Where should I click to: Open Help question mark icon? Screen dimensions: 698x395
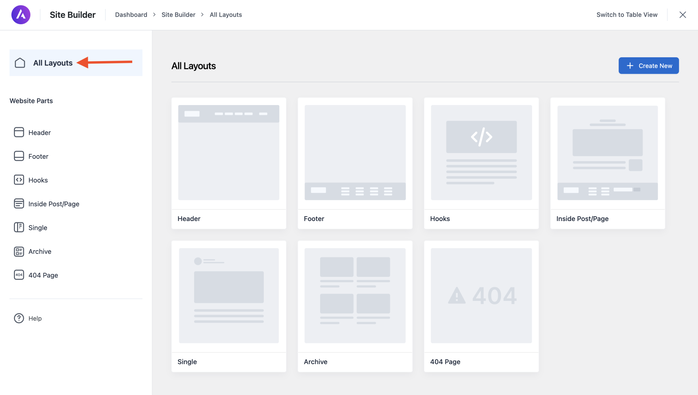point(19,318)
